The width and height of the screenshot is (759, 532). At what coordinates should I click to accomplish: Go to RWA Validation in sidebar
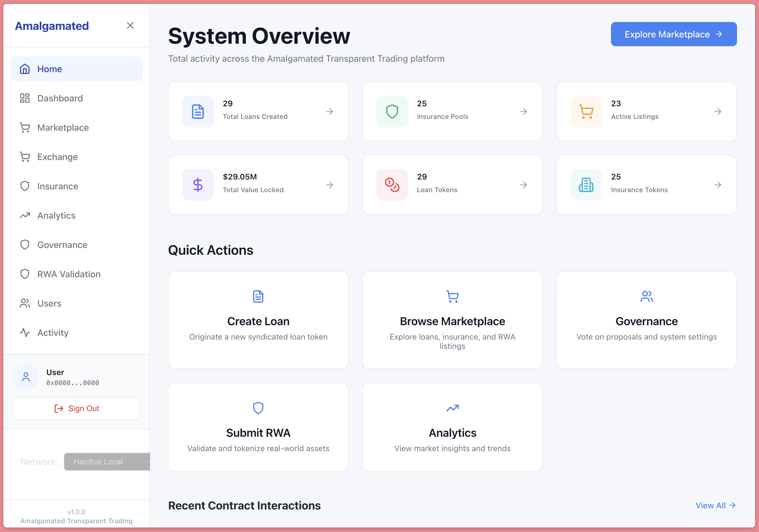pos(69,274)
